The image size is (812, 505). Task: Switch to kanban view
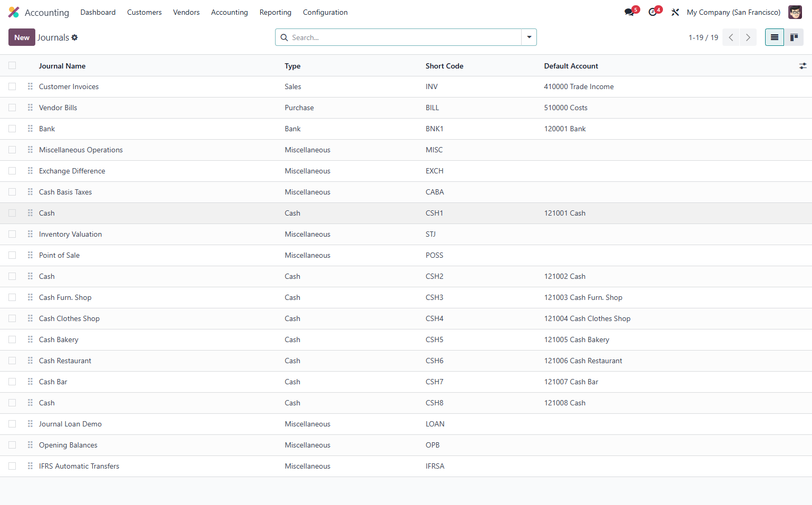794,37
